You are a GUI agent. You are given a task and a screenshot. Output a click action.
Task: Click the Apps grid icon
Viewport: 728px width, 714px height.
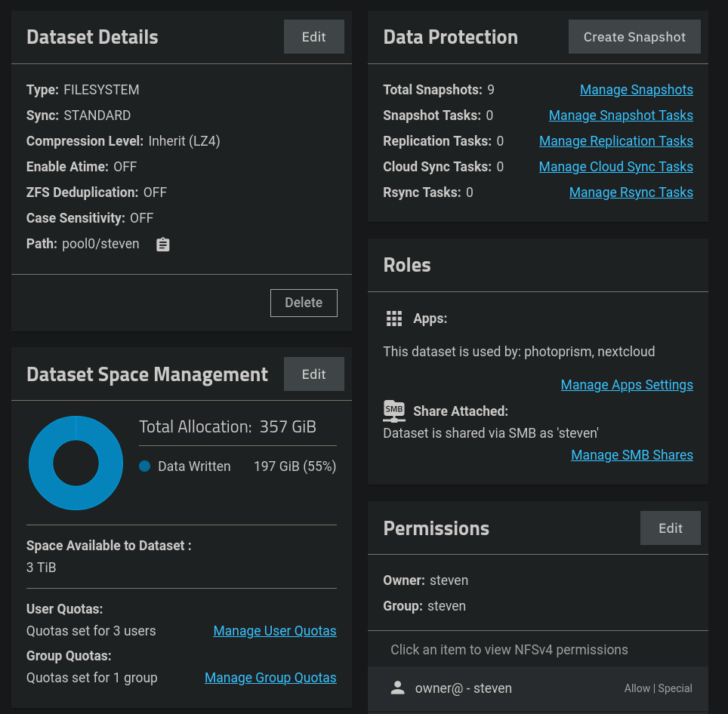[x=393, y=319]
